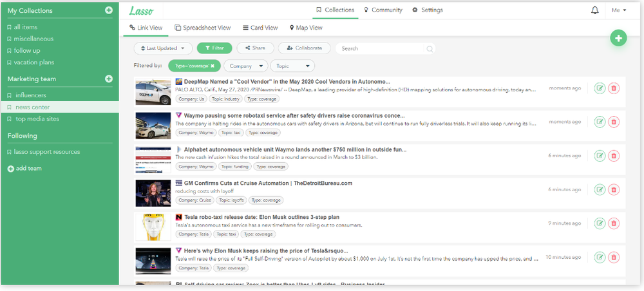
Task: Open the Waymo pausing robotaxi service link
Action: [x=294, y=116]
